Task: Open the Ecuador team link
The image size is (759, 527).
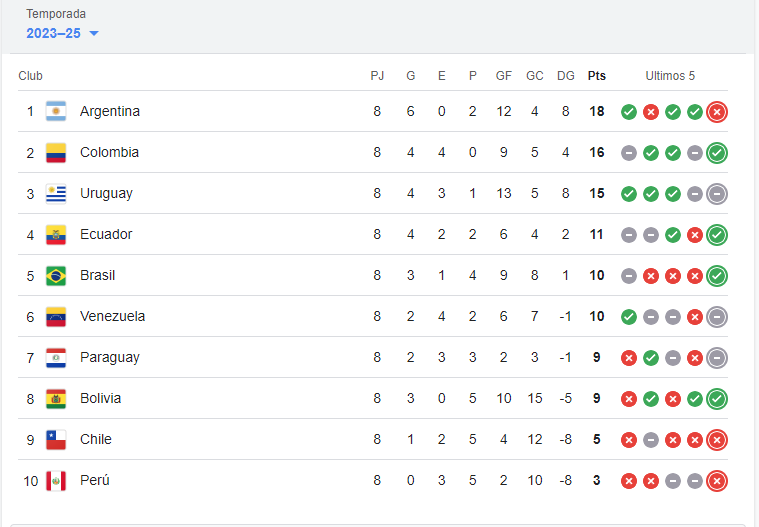Action: [x=106, y=234]
